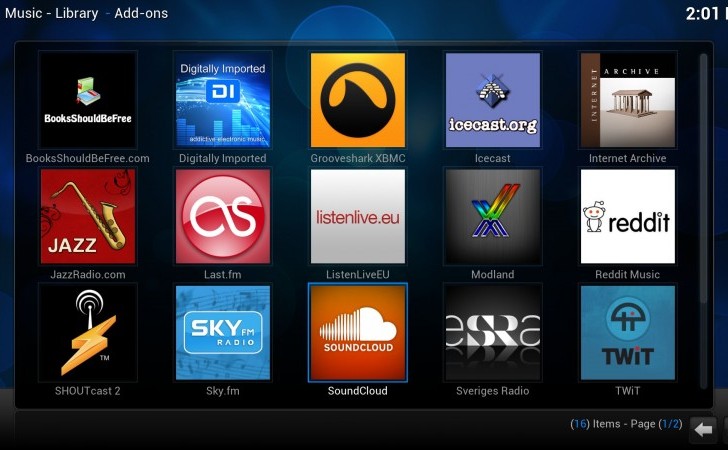728x450 pixels.
Task: Select the JazzRadio saxophone icon
Action: pyautogui.click(x=88, y=216)
